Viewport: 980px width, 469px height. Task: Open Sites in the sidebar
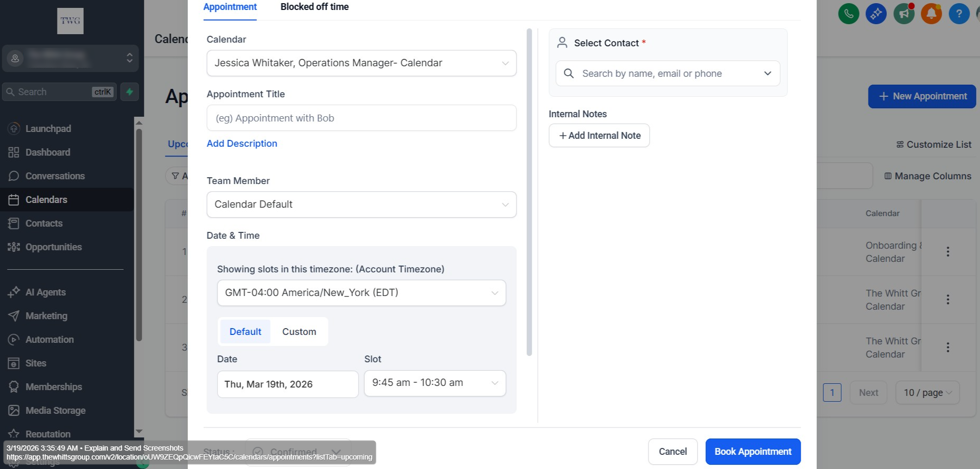point(36,363)
